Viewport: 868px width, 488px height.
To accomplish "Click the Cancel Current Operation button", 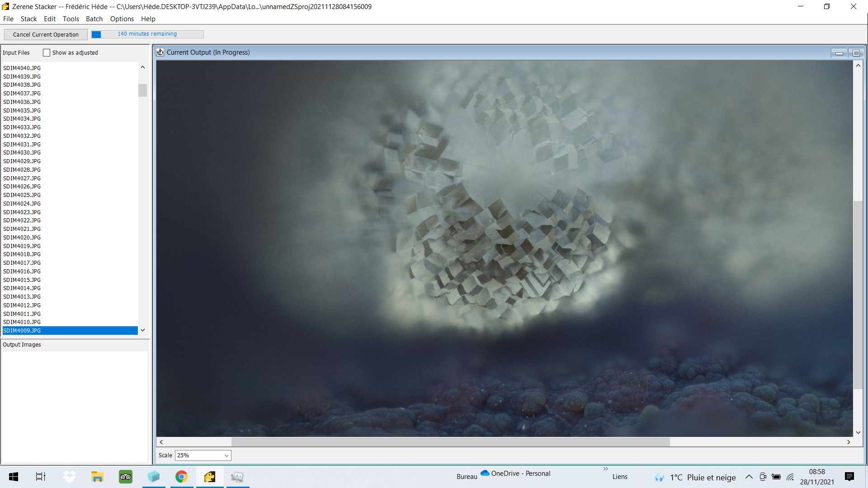I will (46, 34).
